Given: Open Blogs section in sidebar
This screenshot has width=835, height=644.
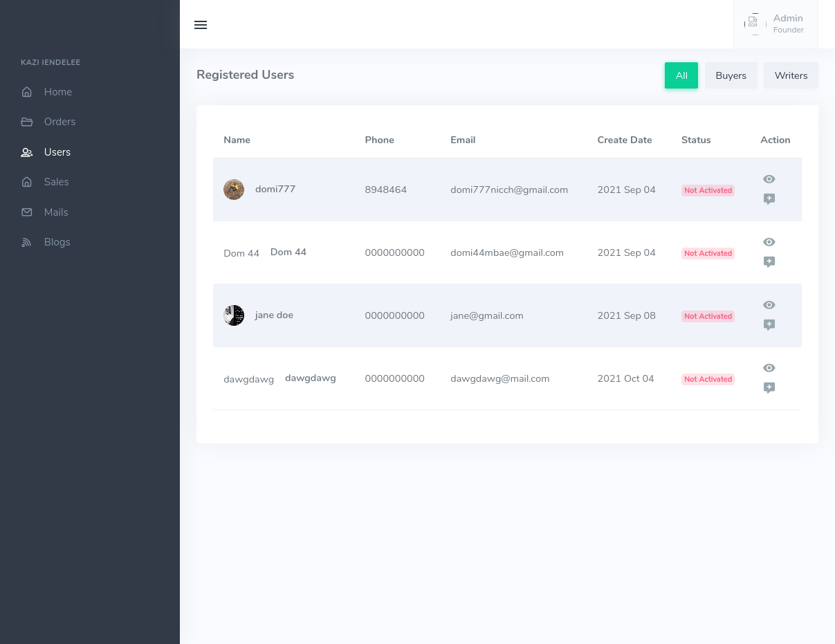Looking at the screenshot, I should (57, 242).
